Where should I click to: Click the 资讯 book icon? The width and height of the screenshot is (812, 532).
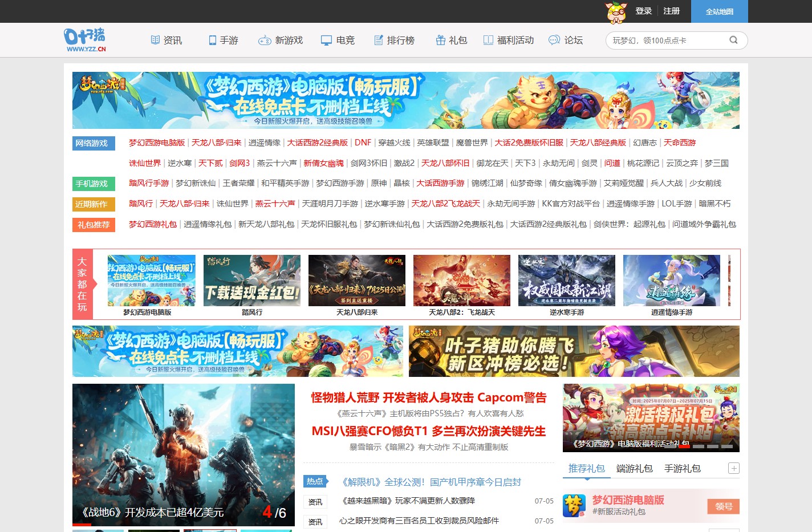click(155, 40)
